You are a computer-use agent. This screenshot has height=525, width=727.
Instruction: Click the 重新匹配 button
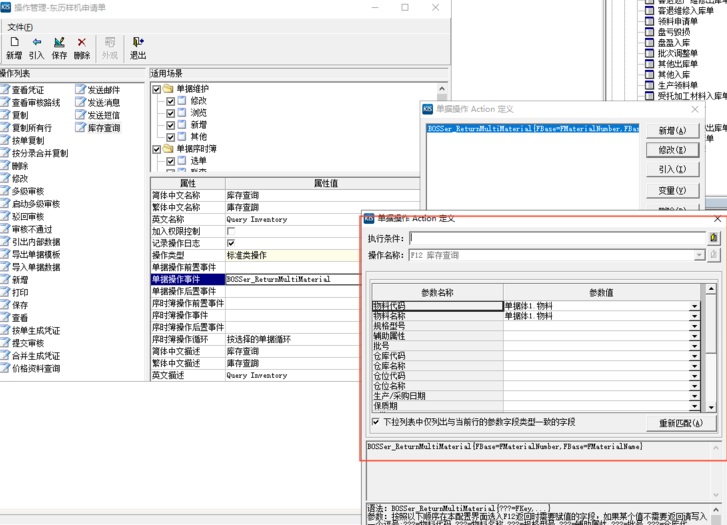click(x=679, y=422)
